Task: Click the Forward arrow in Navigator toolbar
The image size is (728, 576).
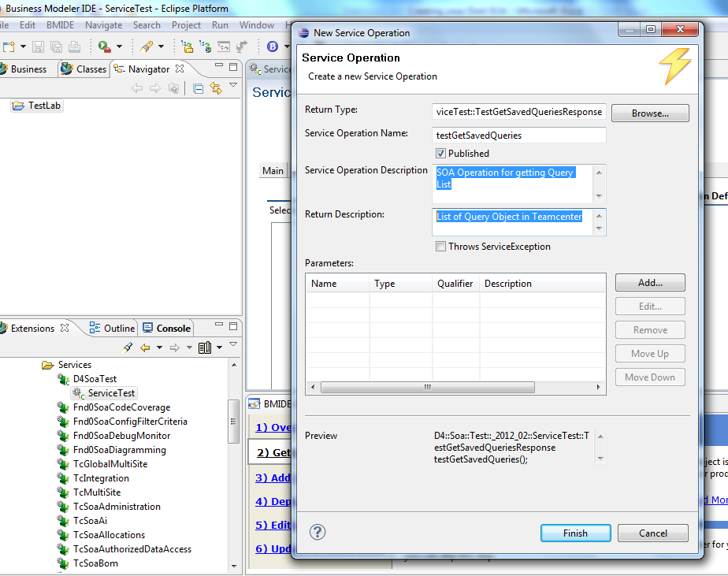Action: click(155, 88)
